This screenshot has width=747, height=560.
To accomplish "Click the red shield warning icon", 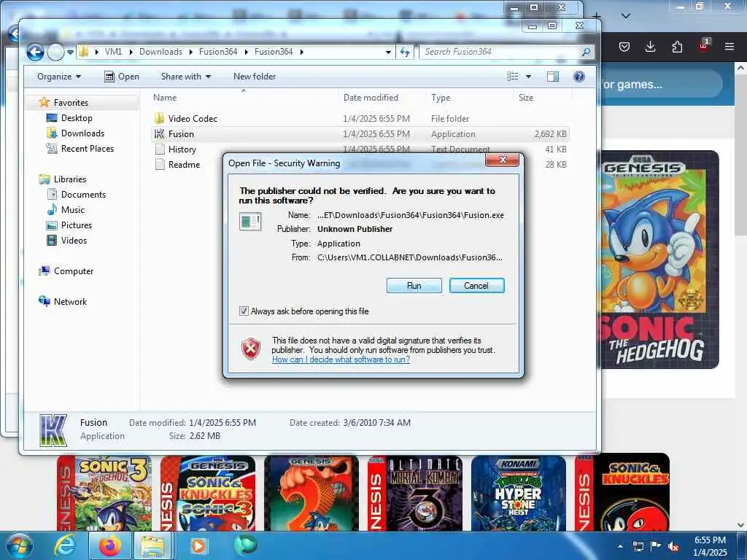I will tap(251, 349).
